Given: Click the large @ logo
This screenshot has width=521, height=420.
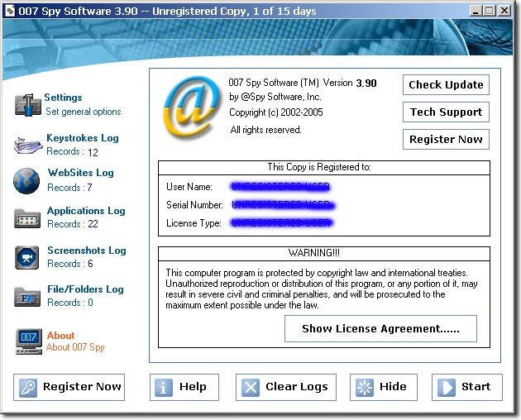Looking at the screenshot, I should (192, 107).
